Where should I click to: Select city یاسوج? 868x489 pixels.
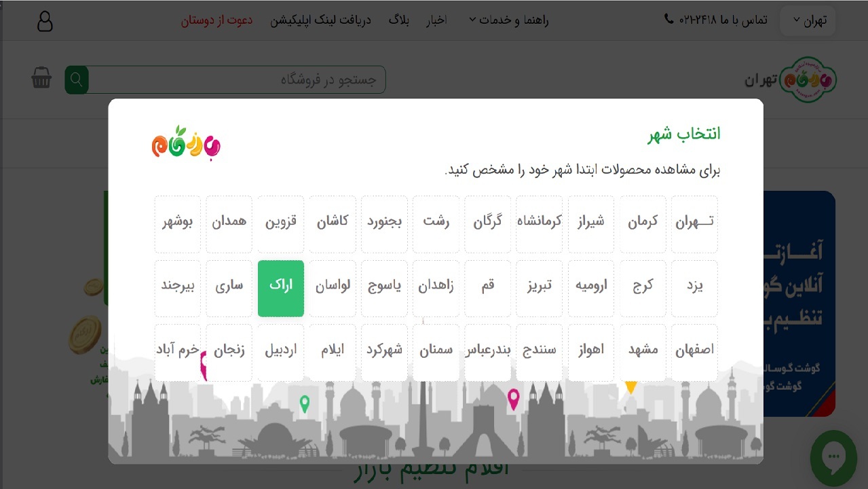click(x=384, y=289)
